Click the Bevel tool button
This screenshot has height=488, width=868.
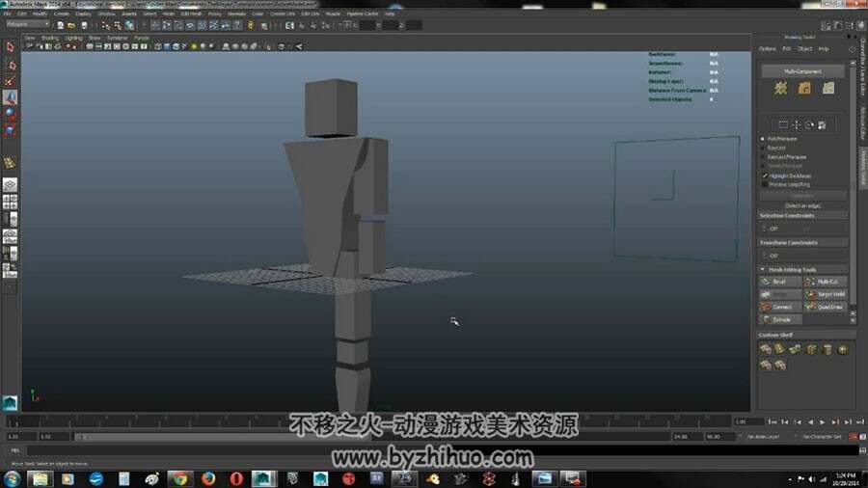pyautogui.click(x=780, y=282)
